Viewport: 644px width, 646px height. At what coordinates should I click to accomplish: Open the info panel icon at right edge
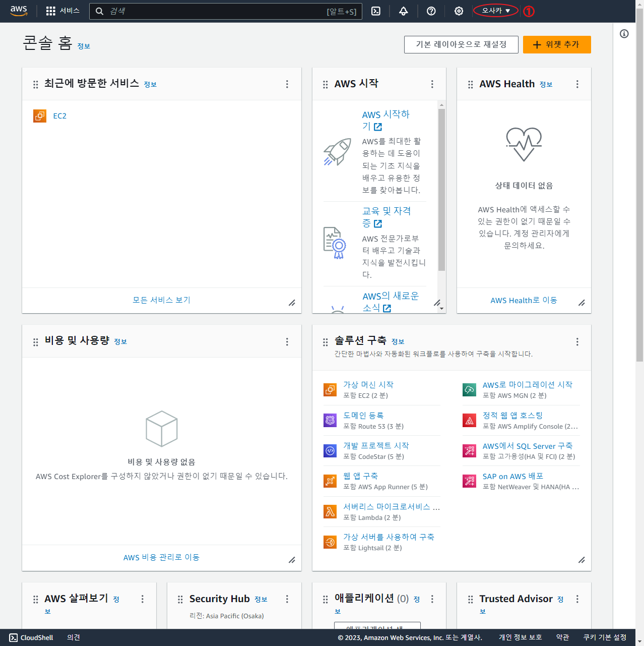[624, 34]
